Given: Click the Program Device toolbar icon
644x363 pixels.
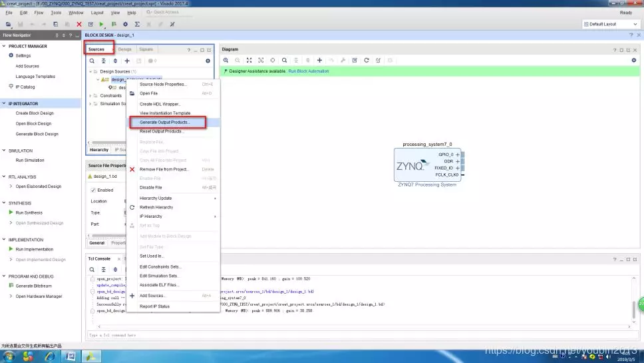Looking at the screenshot, I should coord(114,24).
